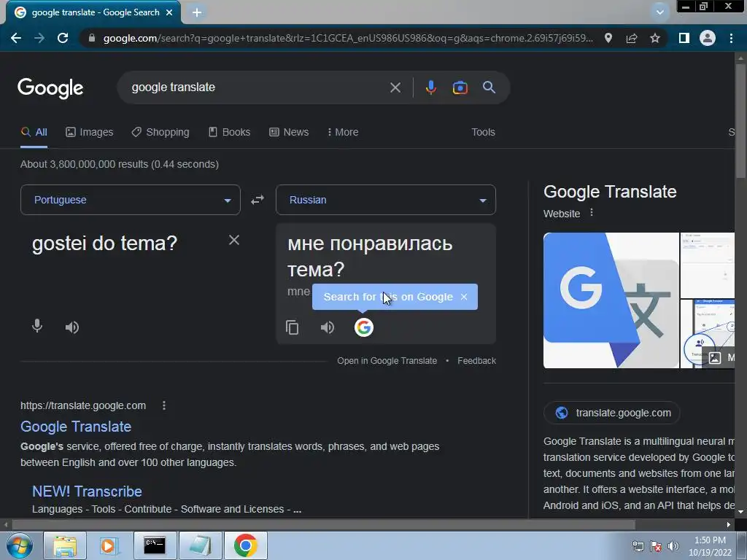Click 'Open in Google Translate' link

pos(387,361)
